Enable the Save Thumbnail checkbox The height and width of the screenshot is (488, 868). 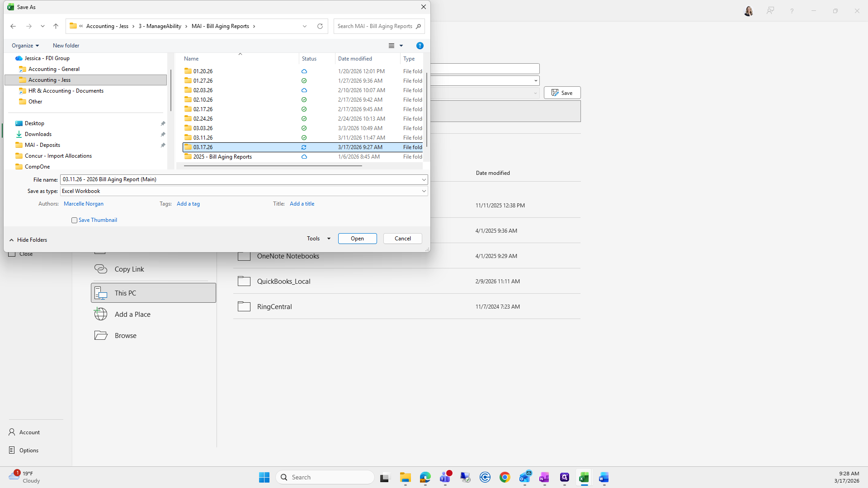(74, 221)
